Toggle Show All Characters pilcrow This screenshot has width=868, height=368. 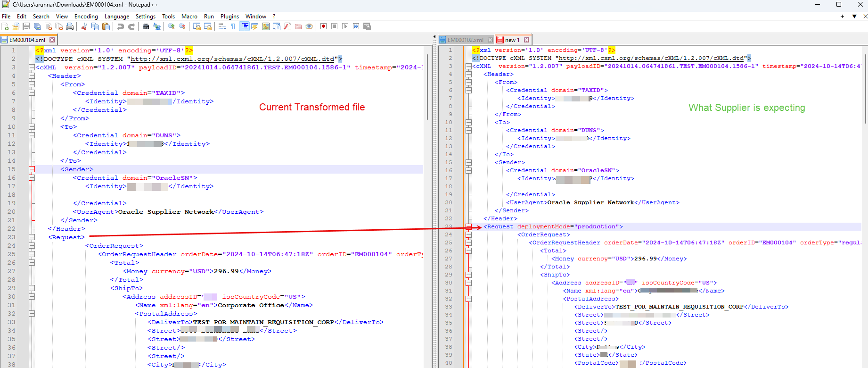233,26
